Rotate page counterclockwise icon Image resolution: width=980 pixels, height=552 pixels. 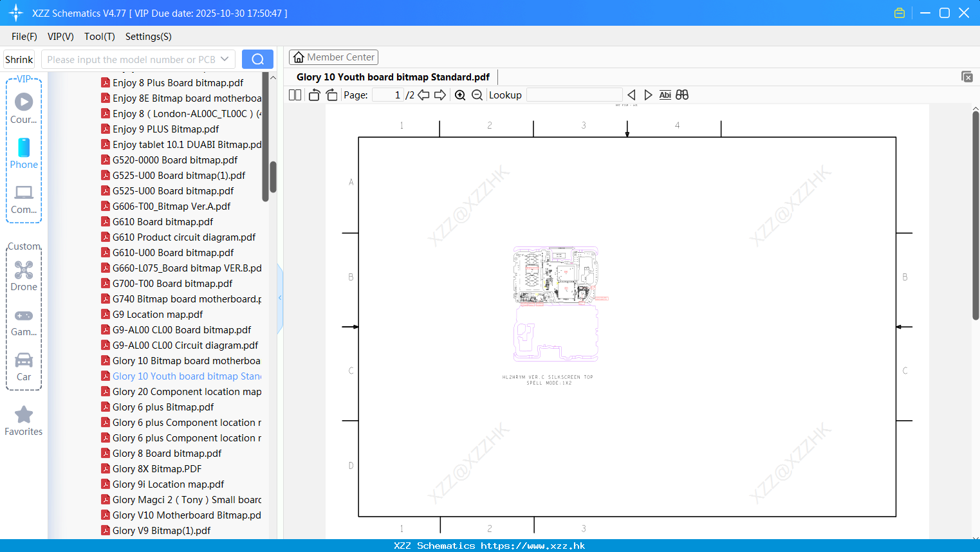coord(314,95)
